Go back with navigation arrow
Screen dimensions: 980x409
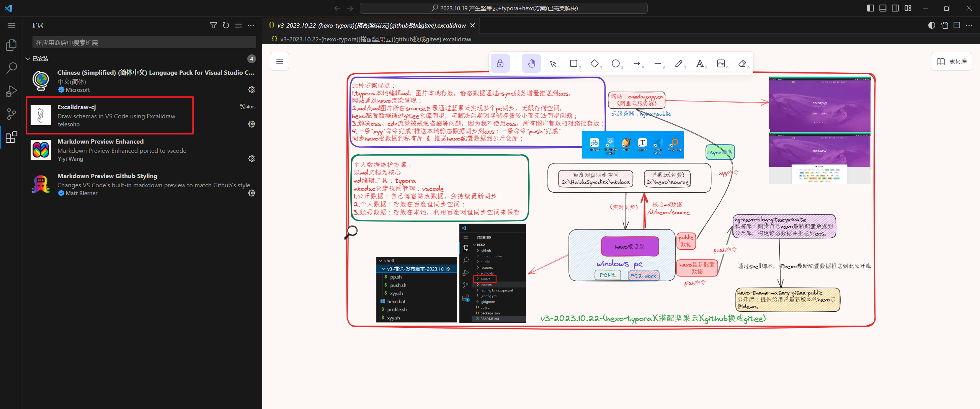click(337, 8)
